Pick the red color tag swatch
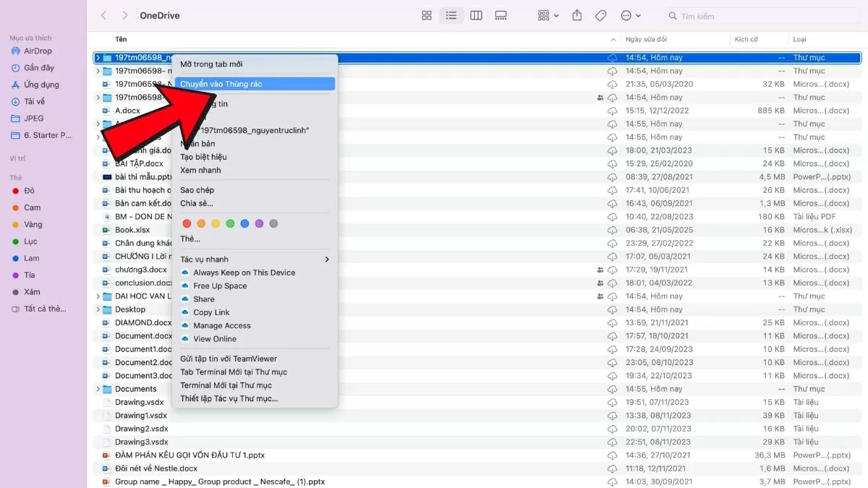Viewport: 868px width, 488px height. [187, 223]
